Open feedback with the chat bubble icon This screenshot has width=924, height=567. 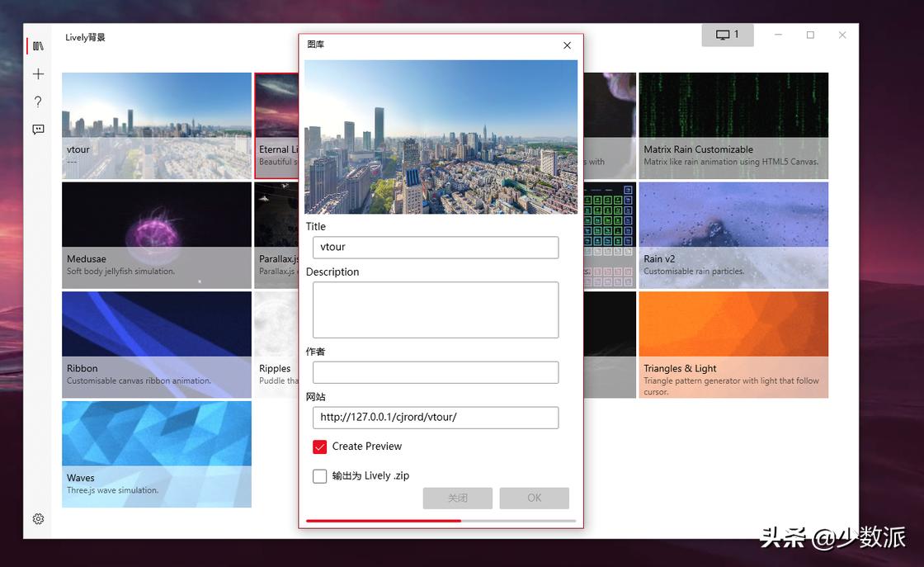[x=38, y=129]
